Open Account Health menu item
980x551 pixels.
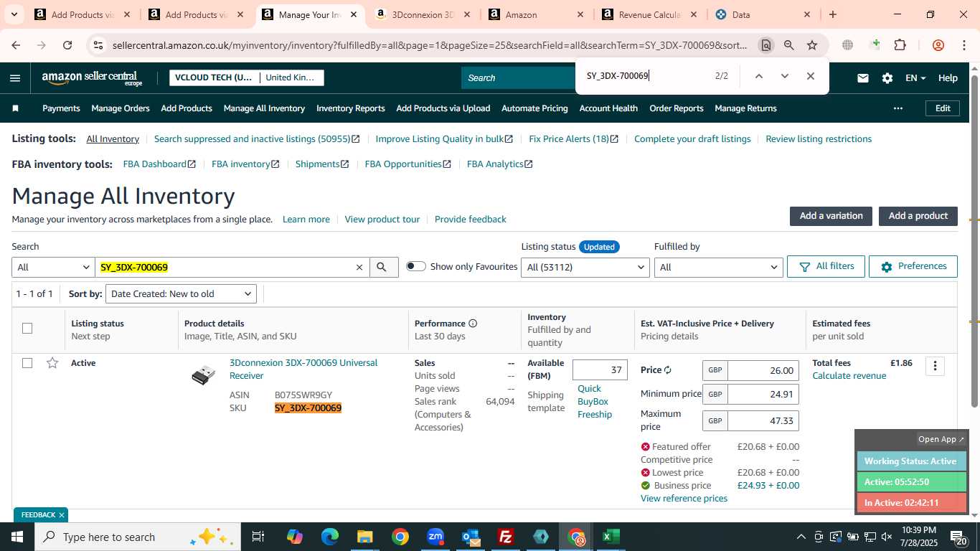pos(608,108)
